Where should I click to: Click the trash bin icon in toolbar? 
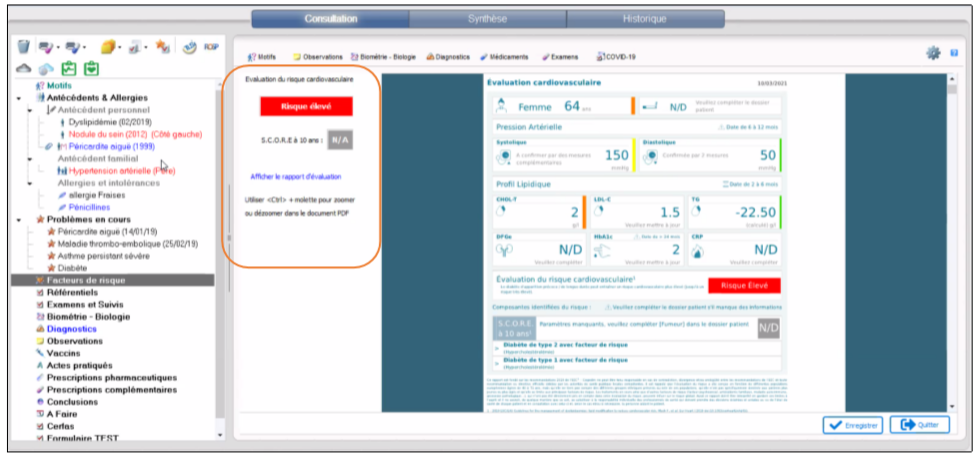[x=24, y=47]
